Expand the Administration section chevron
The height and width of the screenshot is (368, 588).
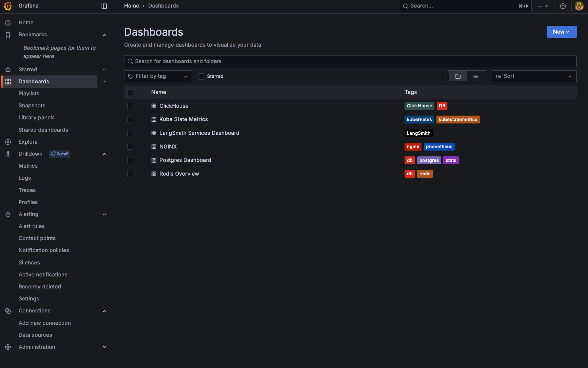tap(105, 347)
